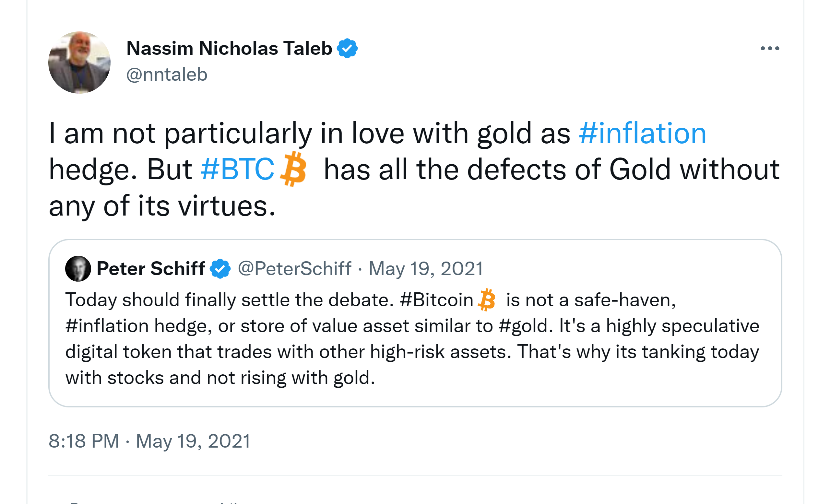Click the Bitcoin emoji after #BTC
This screenshot has width=831, height=504.
[294, 169]
